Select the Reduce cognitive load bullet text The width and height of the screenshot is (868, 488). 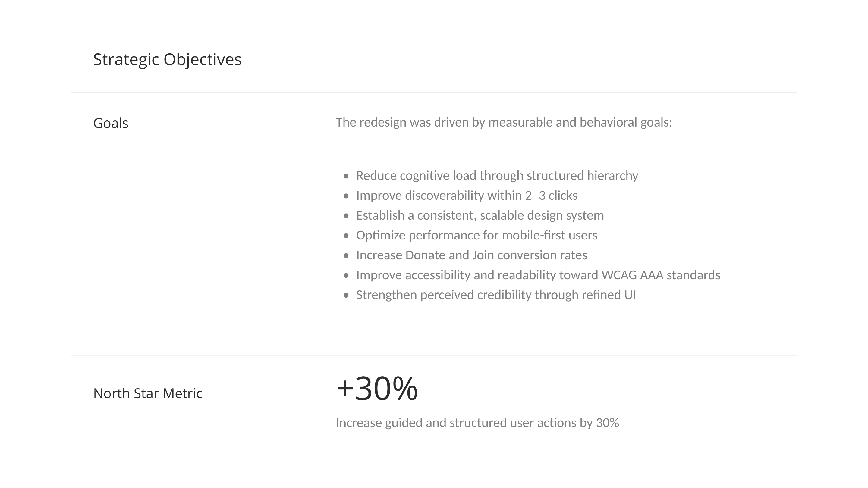497,176
